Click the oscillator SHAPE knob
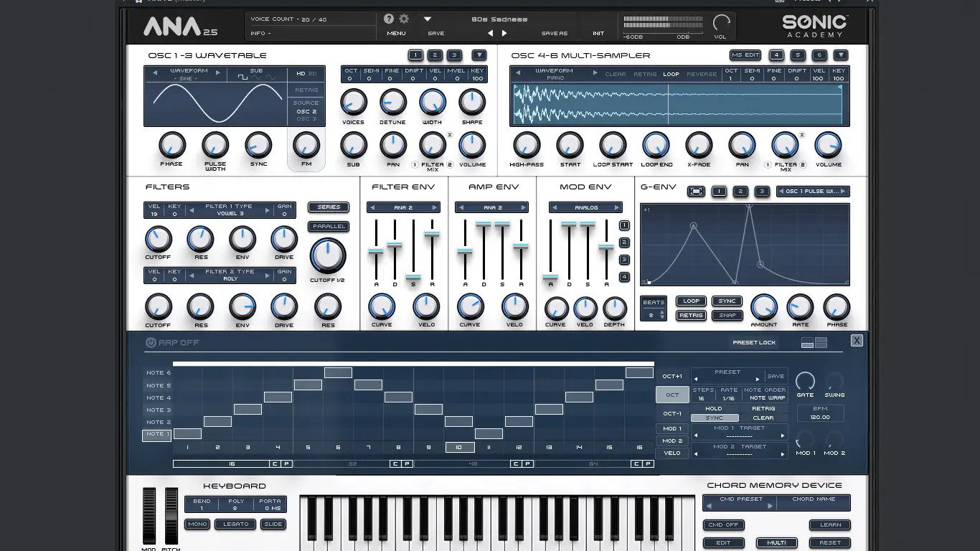 pos(472,103)
